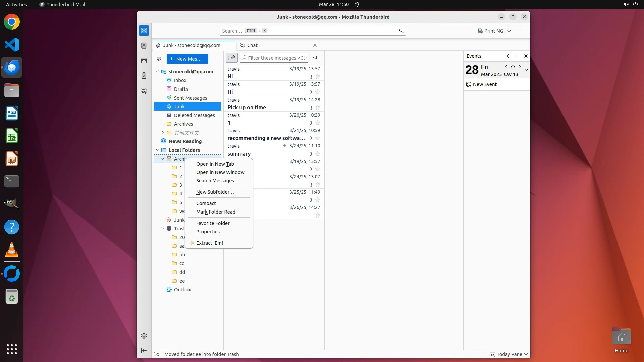Collapse the spaces toolbar
Screen dimensions: 644x362
[144, 350]
